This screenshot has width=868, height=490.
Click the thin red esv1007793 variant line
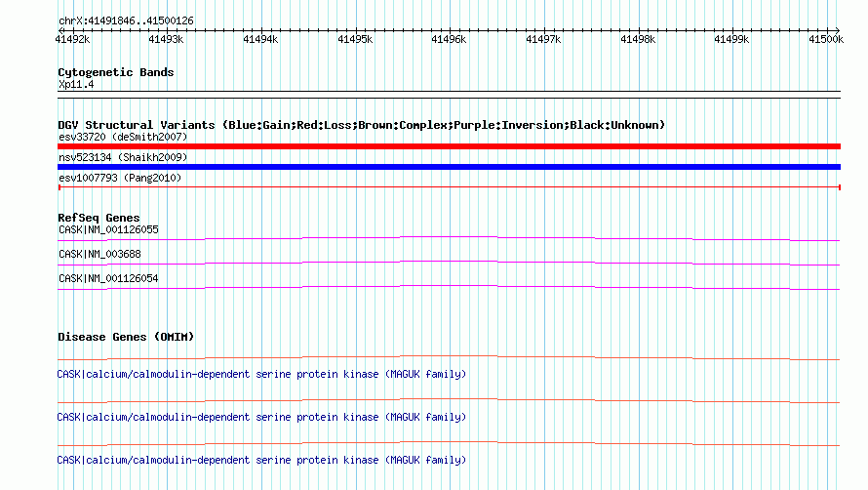click(449, 187)
